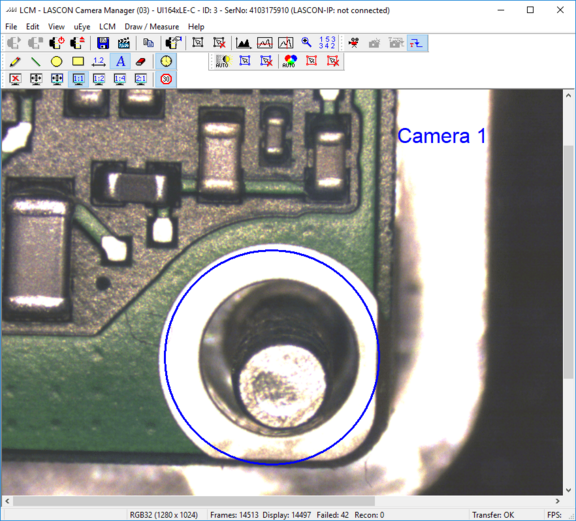
Task: Click the set area of interest icon
Action: [198, 43]
